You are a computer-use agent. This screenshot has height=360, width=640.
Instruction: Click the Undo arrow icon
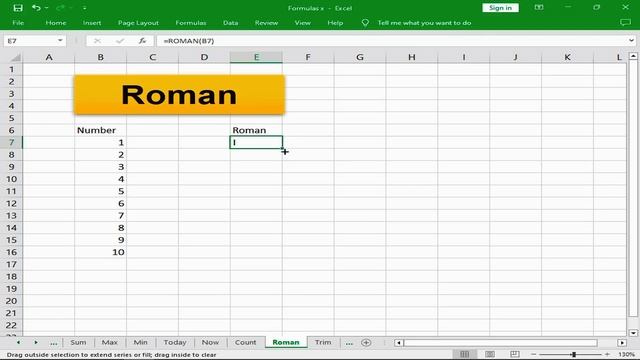[x=36, y=8]
